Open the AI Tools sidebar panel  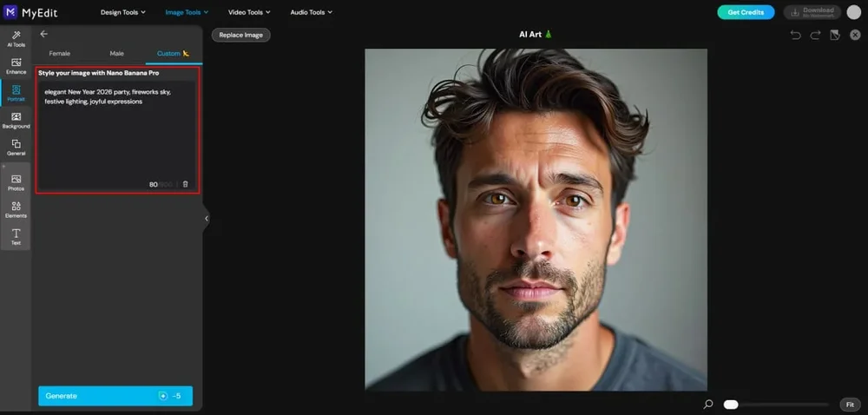[16, 37]
